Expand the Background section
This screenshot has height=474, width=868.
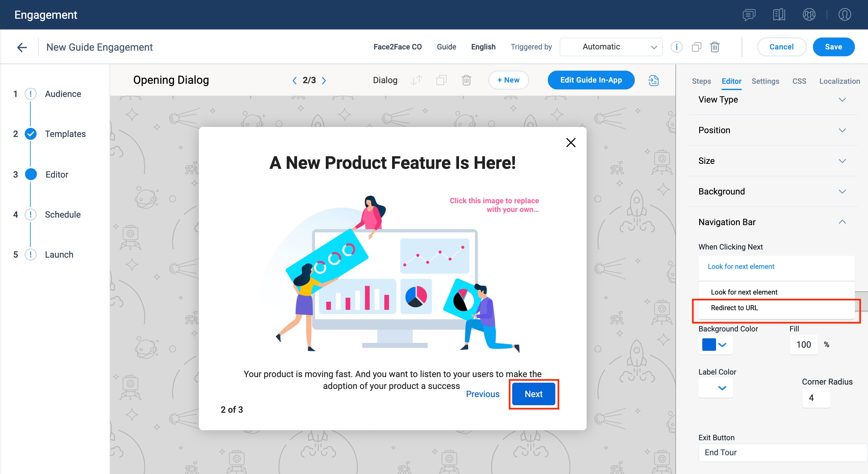tap(772, 192)
